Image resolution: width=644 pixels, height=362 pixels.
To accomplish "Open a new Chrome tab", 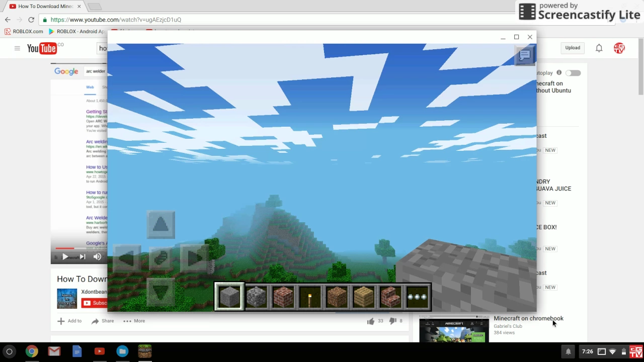I will (94, 7).
